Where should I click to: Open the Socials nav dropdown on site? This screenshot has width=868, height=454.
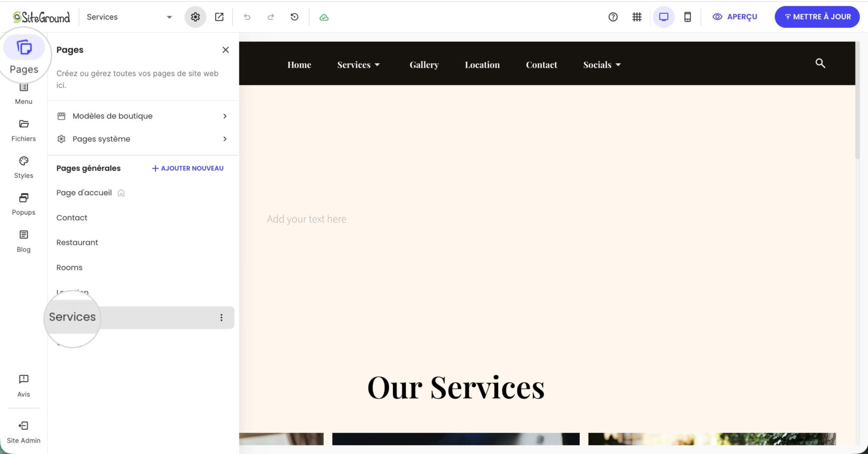(602, 65)
